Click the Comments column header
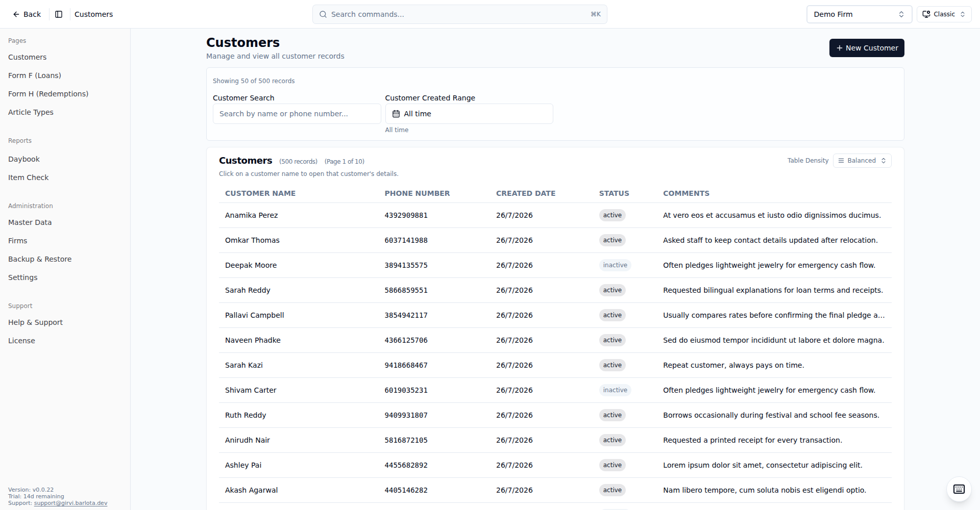Viewport: 980px width, 510px height. tap(686, 193)
